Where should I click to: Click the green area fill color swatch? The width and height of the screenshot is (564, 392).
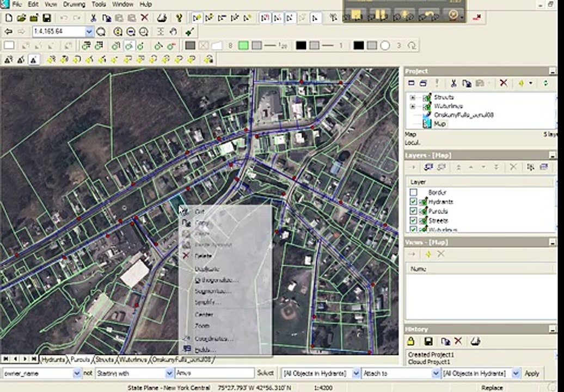pyautogui.click(x=243, y=46)
